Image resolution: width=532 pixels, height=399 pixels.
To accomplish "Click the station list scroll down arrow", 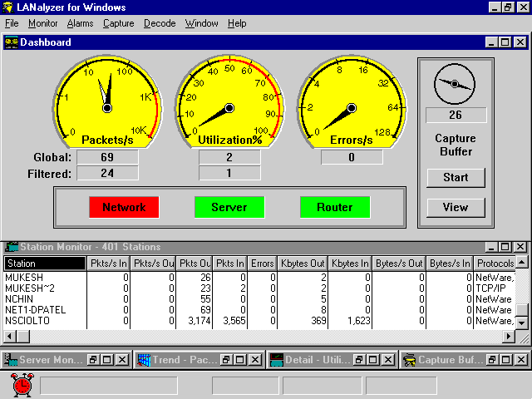I will [521, 323].
